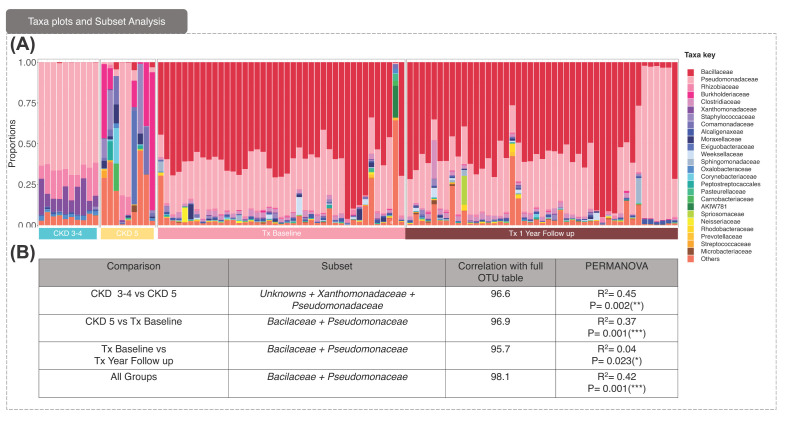This screenshot has width=791, height=421.
Task: Click the Pseudomonadaceae light pink legend swatch
Action: tap(691, 80)
